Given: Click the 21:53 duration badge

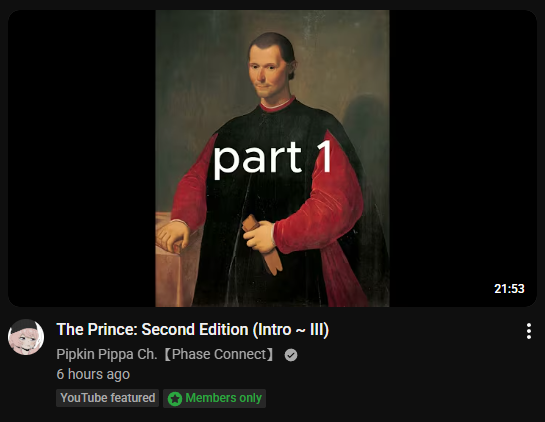Looking at the screenshot, I should click(x=509, y=289).
